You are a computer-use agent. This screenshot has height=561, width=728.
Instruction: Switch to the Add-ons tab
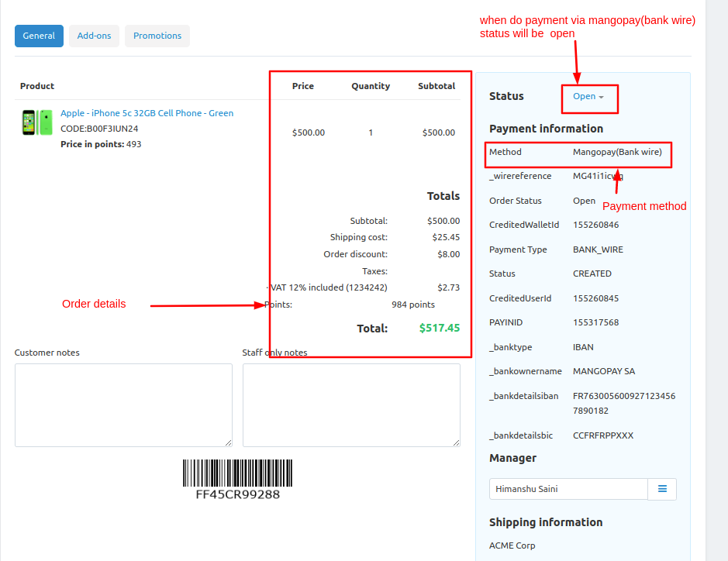[x=95, y=36]
